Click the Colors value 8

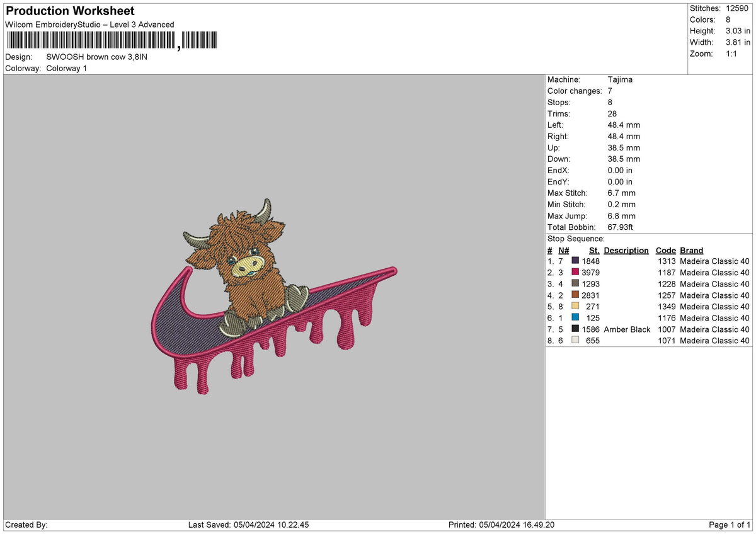point(728,20)
